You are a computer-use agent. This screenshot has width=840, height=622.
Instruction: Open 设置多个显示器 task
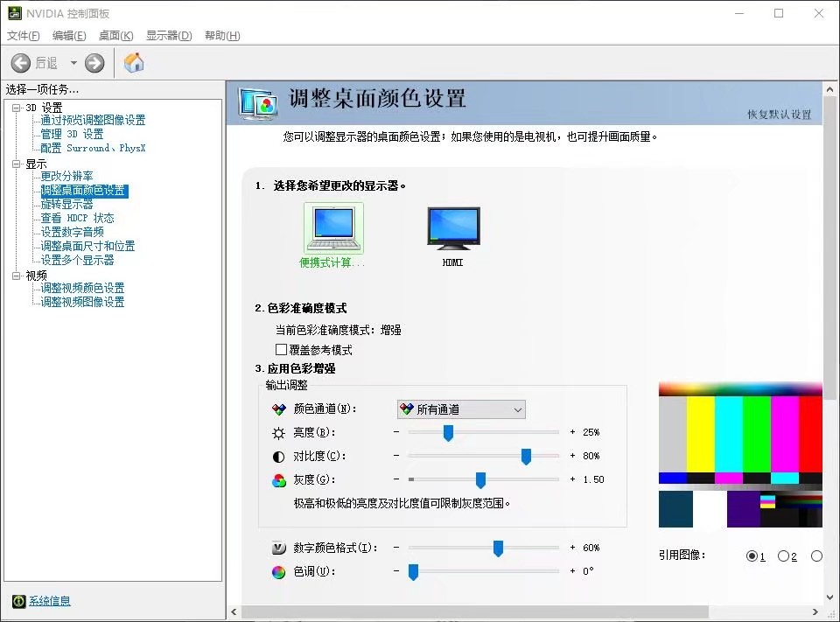tap(78, 260)
